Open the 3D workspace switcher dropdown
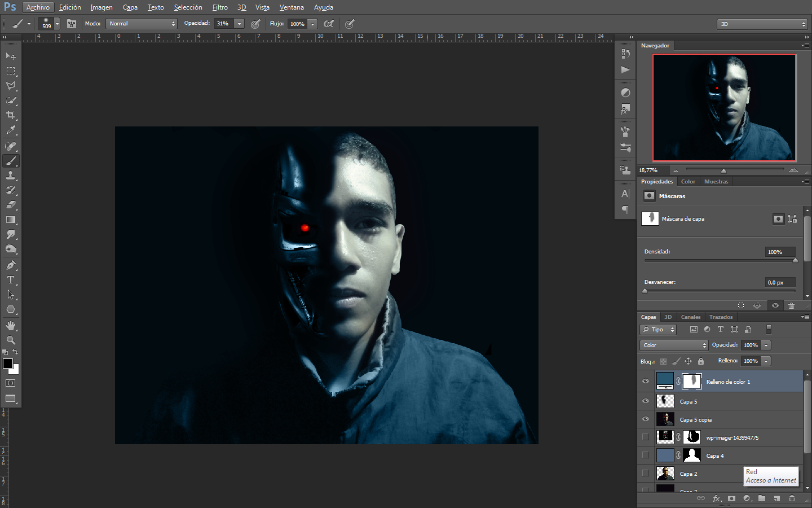This screenshot has width=812, height=508. point(762,24)
